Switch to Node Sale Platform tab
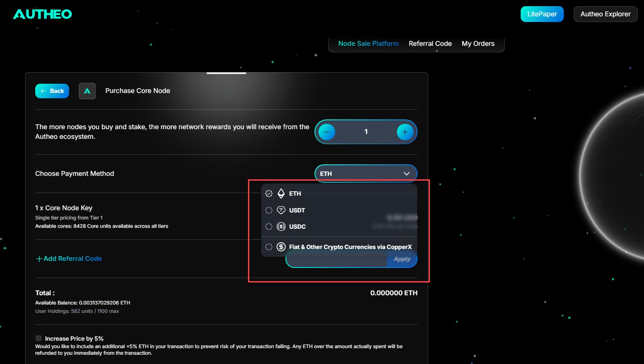This screenshot has width=644, height=364. pyautogui.click(x=368, y=44)
